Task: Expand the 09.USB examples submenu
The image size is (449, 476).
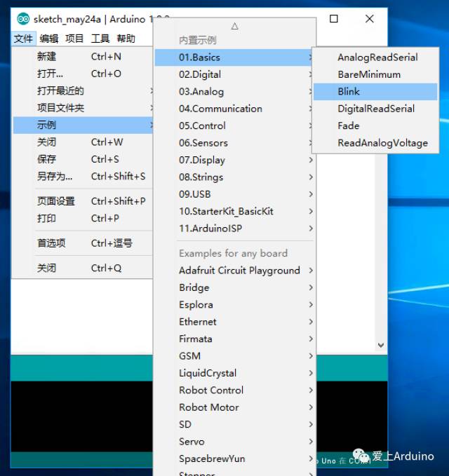Action: point(234,194)
